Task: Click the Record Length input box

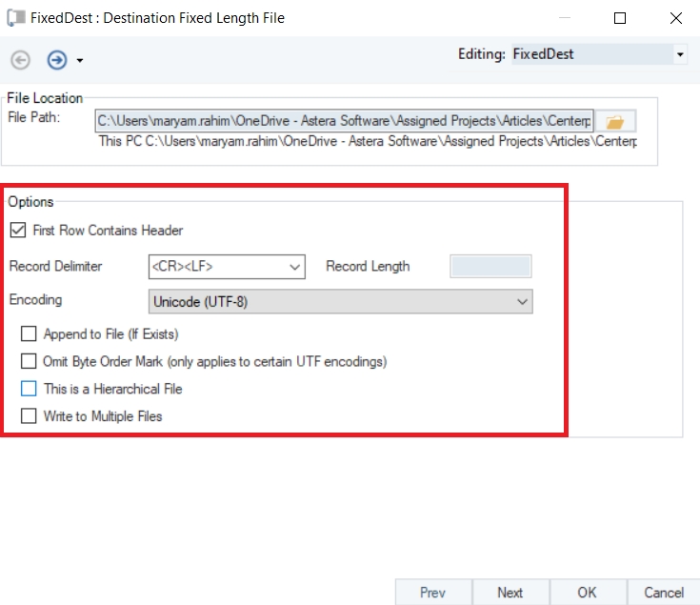Action: pyautogui.click(x=490, y=267)
